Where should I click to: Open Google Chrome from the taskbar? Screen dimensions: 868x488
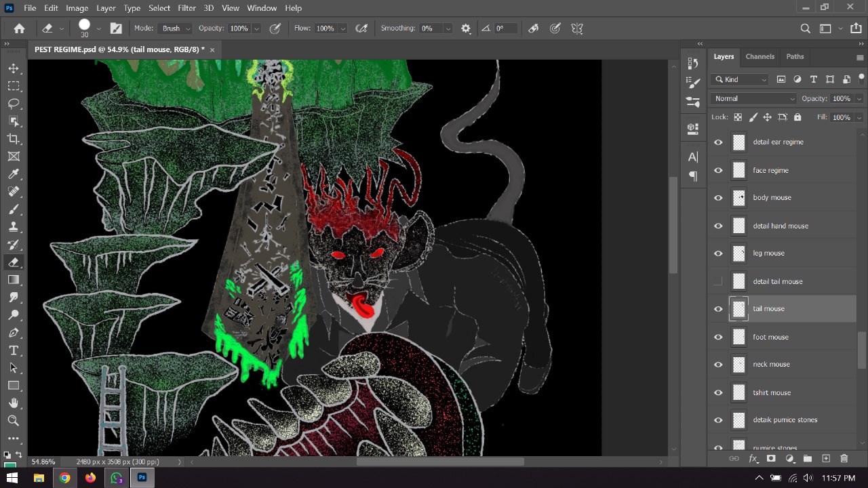(x=64, y=478)
